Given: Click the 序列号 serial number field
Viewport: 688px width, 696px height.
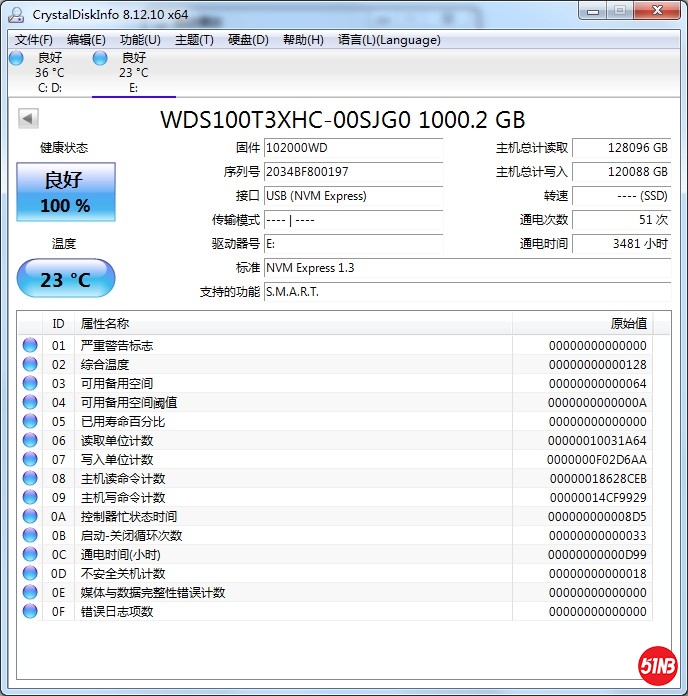Looking at the screenshot, I should tap(353, 172).
